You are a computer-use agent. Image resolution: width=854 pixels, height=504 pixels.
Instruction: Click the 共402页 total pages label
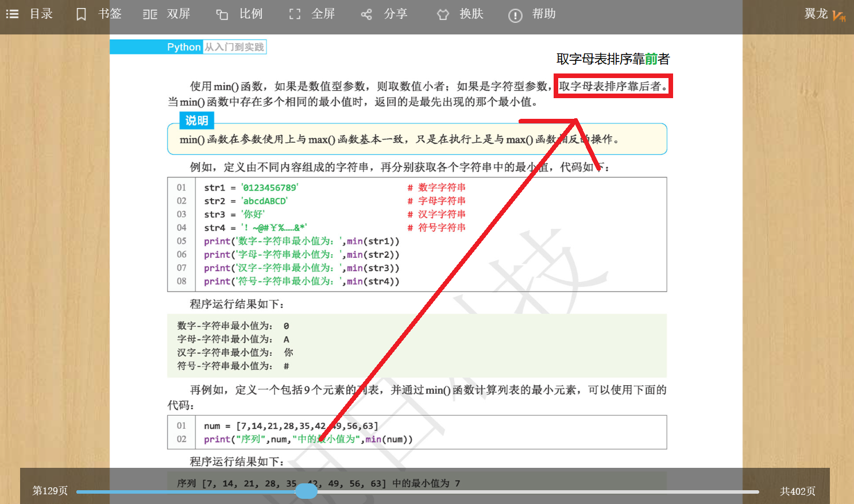click(798, 491)
